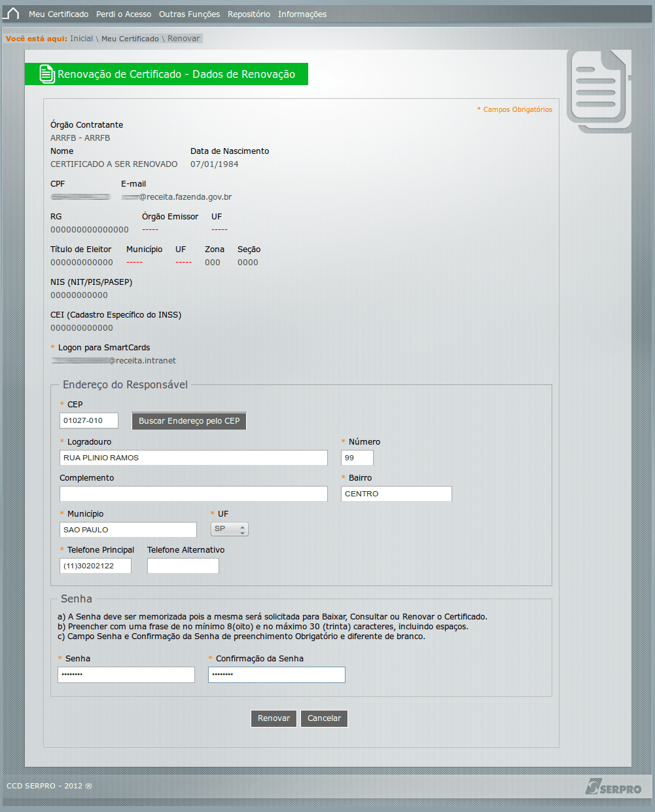The width and height of the screenshot is (655, 812).
Task: Click the Cancelar button
Action: point(324,718)
